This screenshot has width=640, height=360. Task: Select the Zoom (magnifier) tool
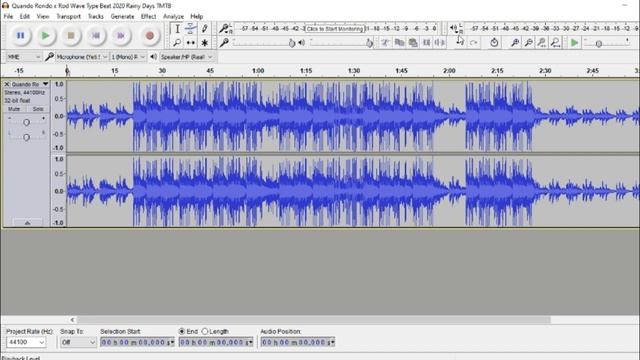[x=177, y=42]
